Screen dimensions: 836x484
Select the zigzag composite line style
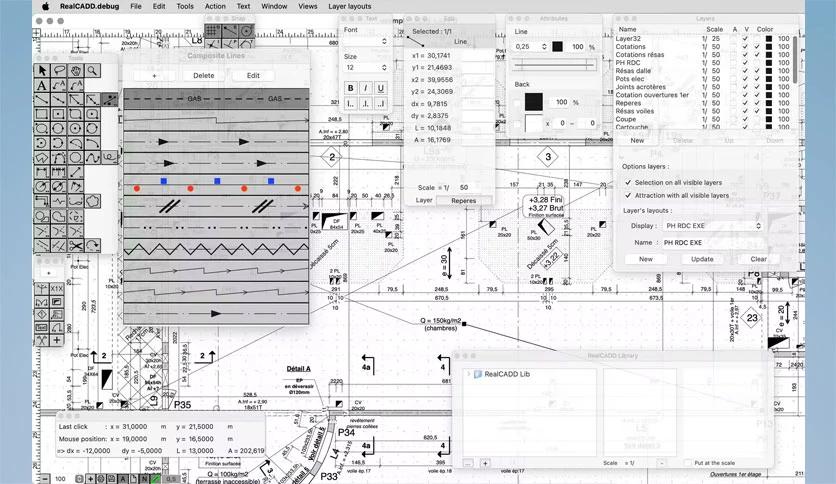pyautogui.click(x=216, y=248)
